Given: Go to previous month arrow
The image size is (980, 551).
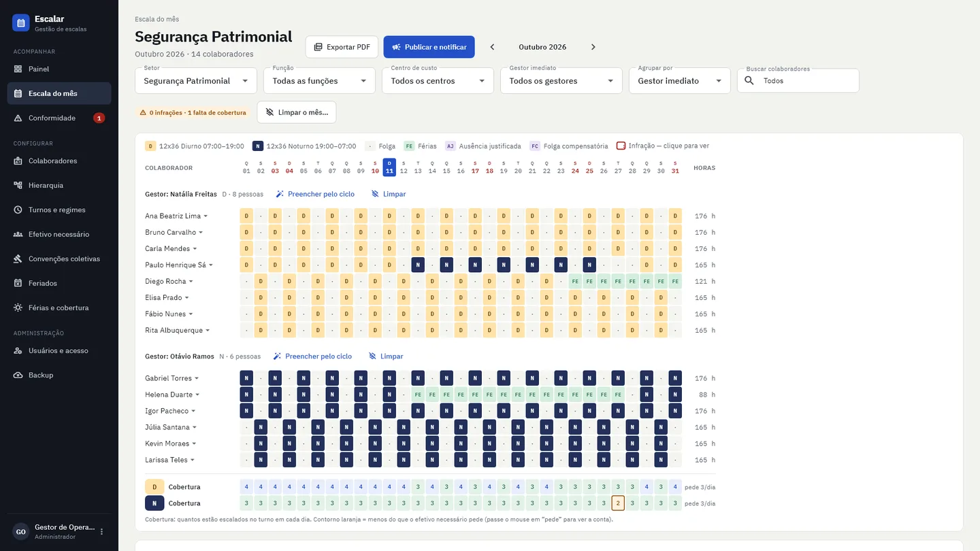Looking at the screenshot, I should coord(492,47).
